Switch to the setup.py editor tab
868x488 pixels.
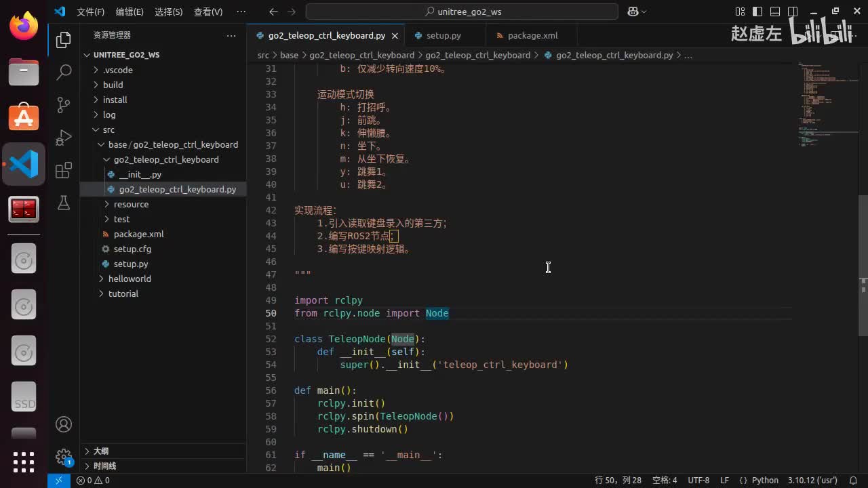443,35
